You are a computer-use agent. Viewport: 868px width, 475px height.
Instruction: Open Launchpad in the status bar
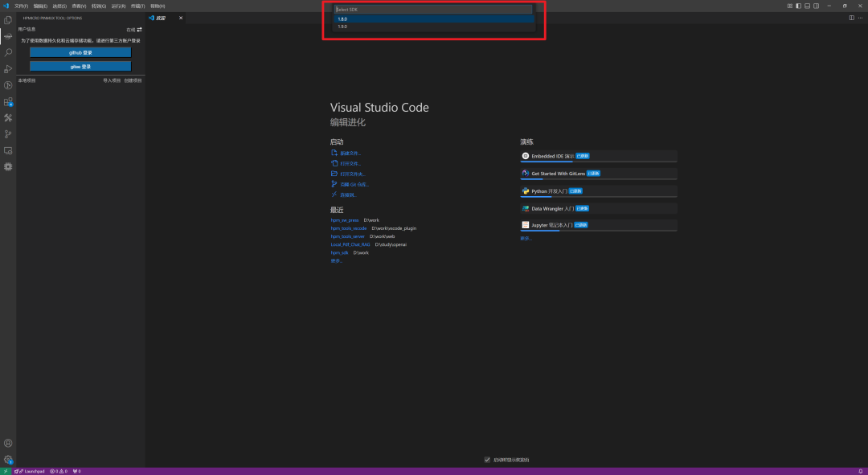(x=30, y=471)
